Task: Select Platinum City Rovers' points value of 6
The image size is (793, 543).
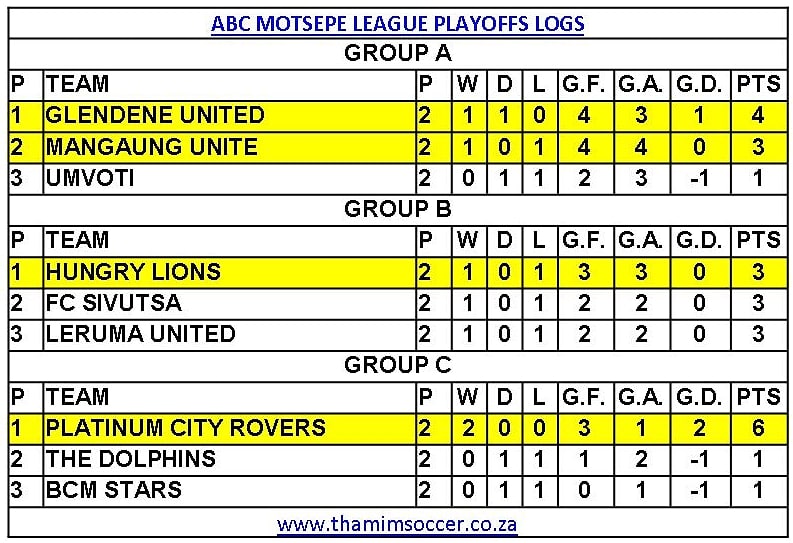Action: (757, 428)
